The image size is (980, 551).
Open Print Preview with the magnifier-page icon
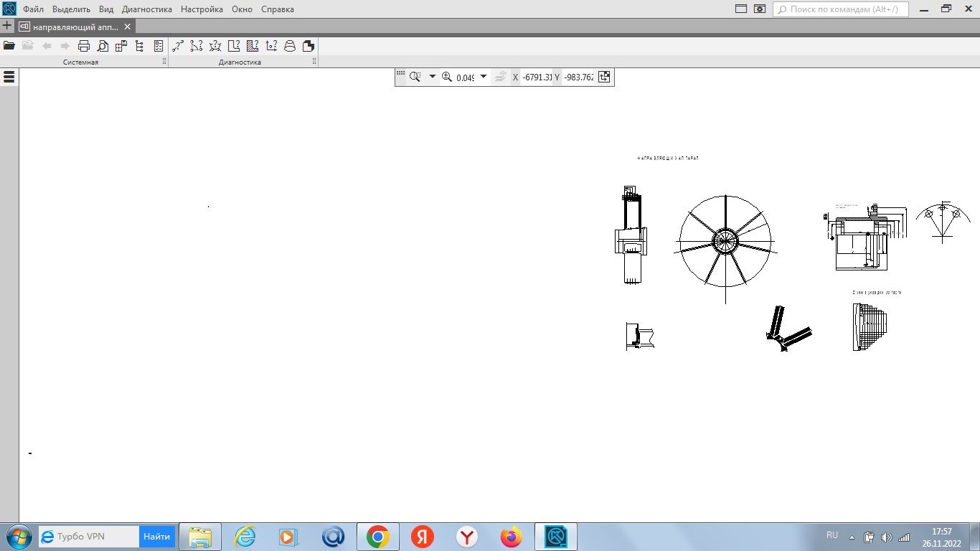pyautogui.click(x=103, y=46)
